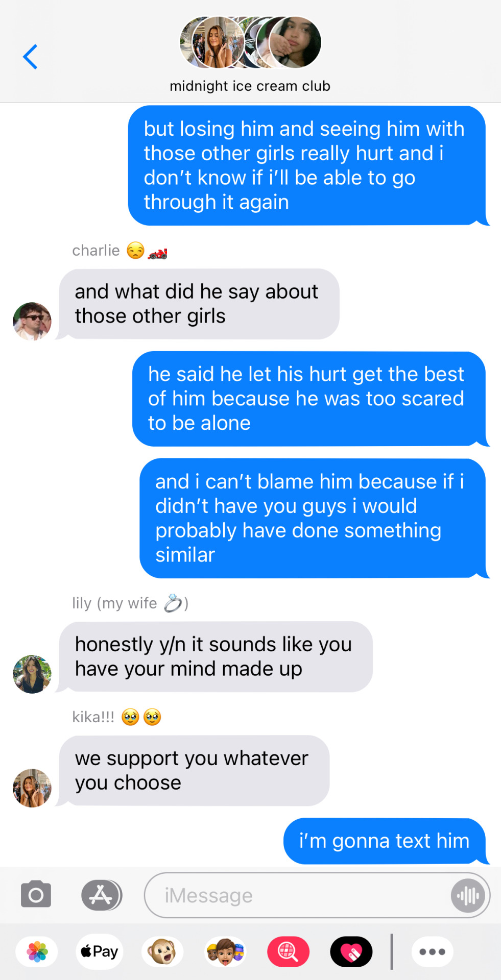501x980 pixels.
Task: Tap the blue back chevron
Action: point(30,57)
